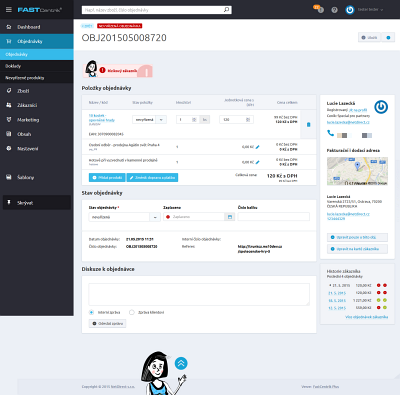
Task: Open the Objednávky main menu item
Action: click(37, 41)
